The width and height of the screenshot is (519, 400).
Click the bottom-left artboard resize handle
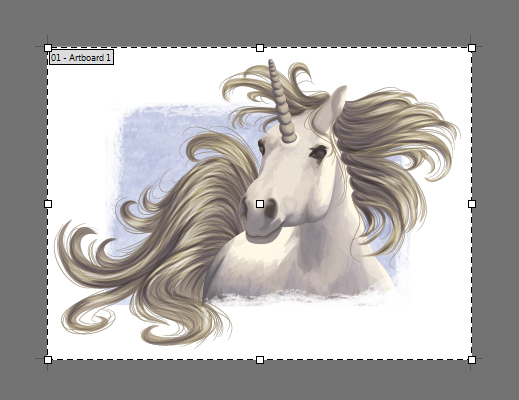pyautogui.click(x=48, y=360)
